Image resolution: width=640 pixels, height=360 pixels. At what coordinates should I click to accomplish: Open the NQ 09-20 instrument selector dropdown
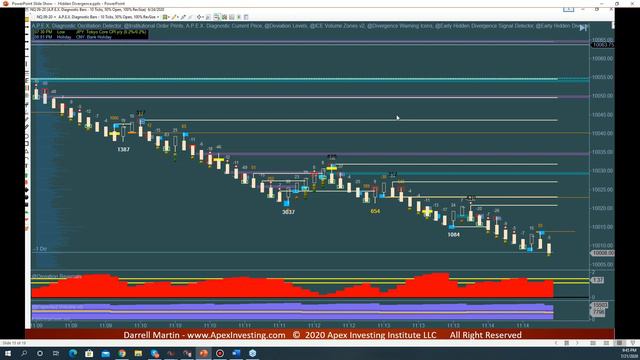click(46, 17)
